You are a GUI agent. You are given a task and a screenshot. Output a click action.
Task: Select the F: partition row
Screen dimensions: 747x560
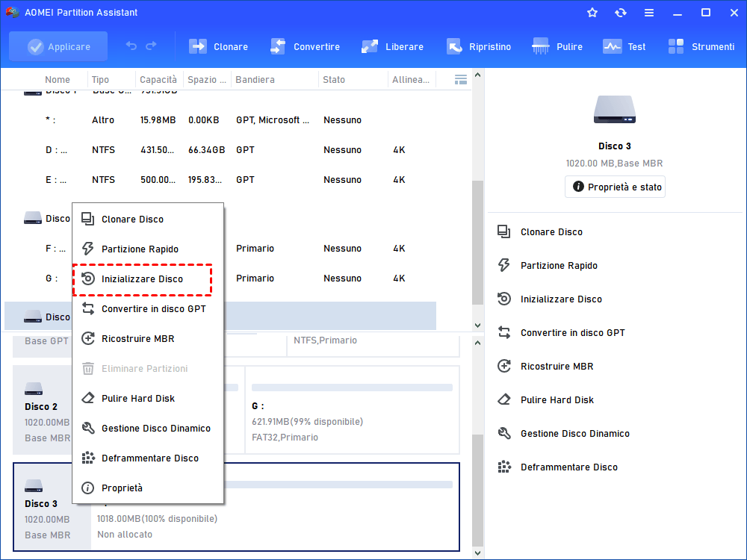(220, 249)
